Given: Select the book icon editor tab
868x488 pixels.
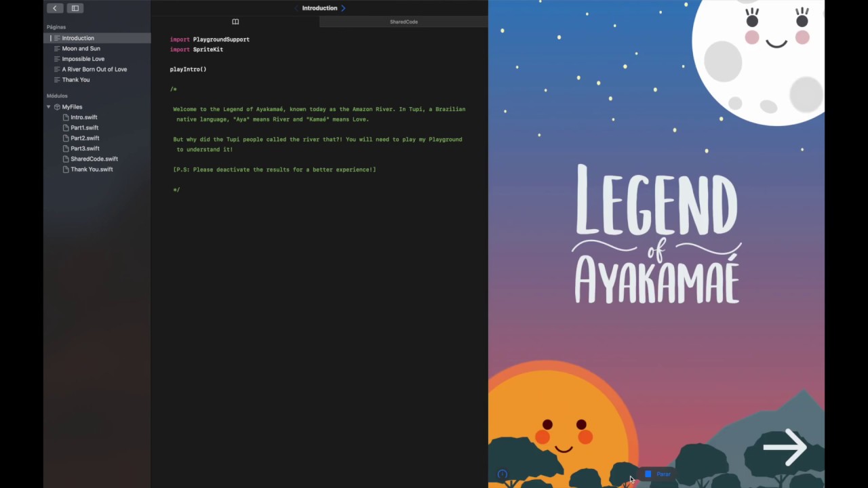Looking at the screenshot, I should point(235,22).
